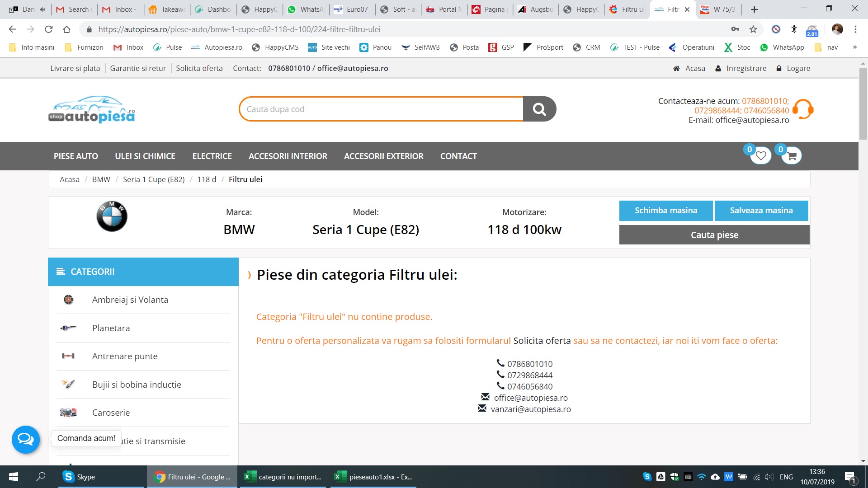
Task: Bookmark this page with star icon
Action: click(x=753, y=29)
